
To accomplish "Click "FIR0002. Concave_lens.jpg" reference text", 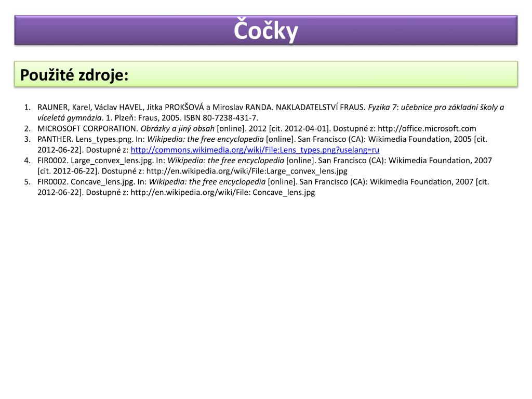I will coord(86,182).
